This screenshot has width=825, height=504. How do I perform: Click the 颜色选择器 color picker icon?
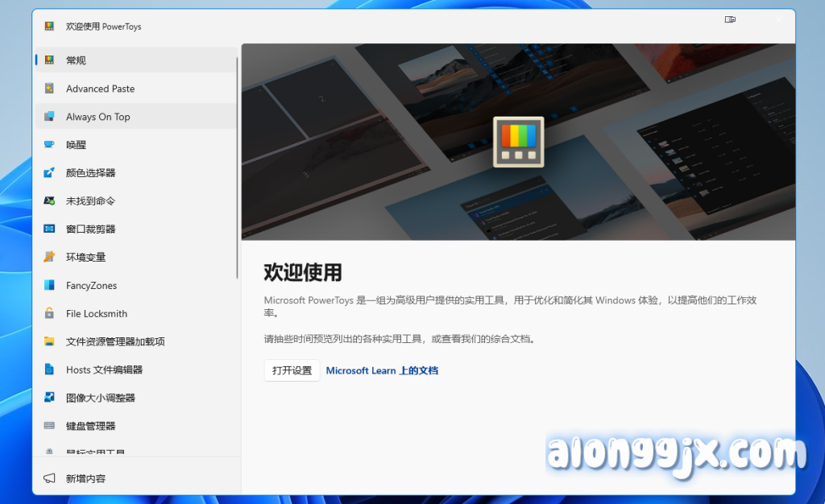(x=49, y=173)
